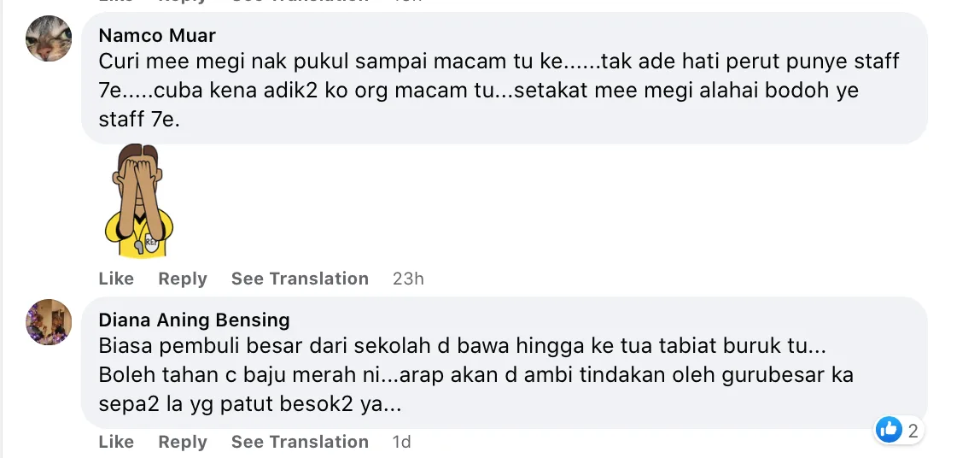The width and height of the screenshot is (980, 458).
Task: Click the blue thumbs-up reaction icon
Action: (889, 430)
